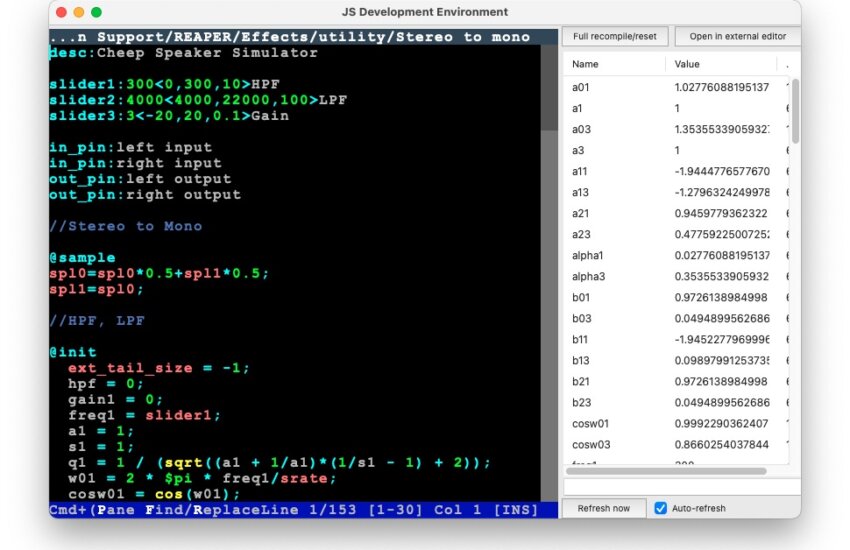This screenshot has height=550, width=850.
Task: Focus the text field above Refresh now
Action: point(680,487)
